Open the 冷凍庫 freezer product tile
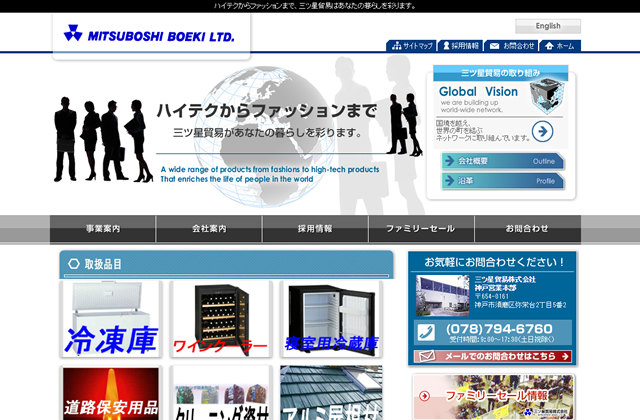 pyautogui.click(x=111, y=319)
